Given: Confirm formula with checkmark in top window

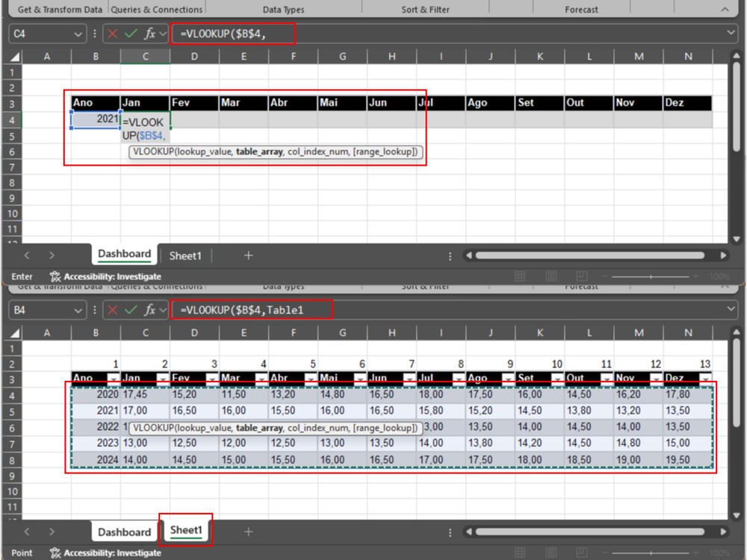Looking at the screenshot, I should pos(131,34).
